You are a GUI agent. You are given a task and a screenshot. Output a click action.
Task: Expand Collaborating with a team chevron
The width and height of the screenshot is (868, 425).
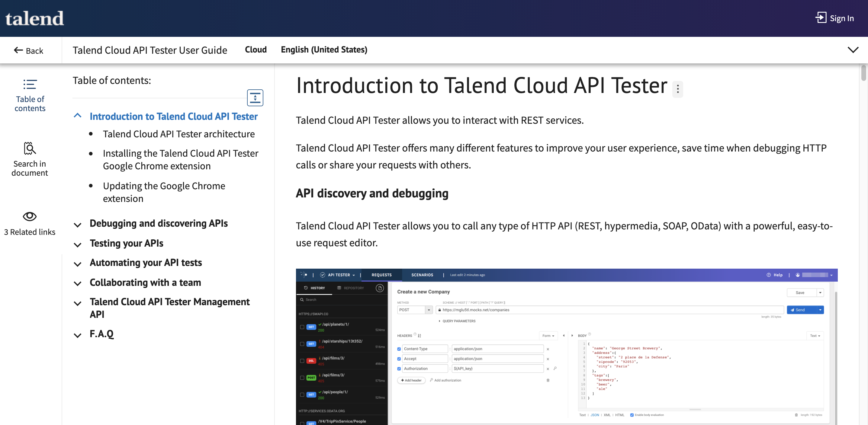(x=78, y=283)
